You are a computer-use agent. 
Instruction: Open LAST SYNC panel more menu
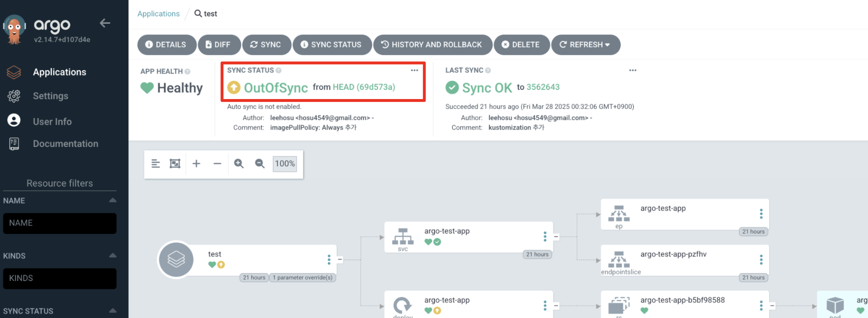pos(633,70)
